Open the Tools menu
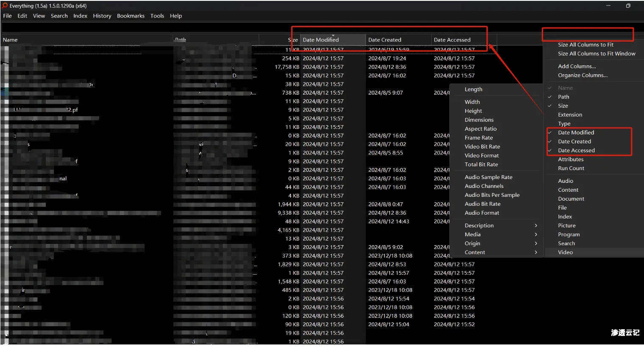Image resolution: width=644 pixels, height=347 pixels. tap(157, 16)
